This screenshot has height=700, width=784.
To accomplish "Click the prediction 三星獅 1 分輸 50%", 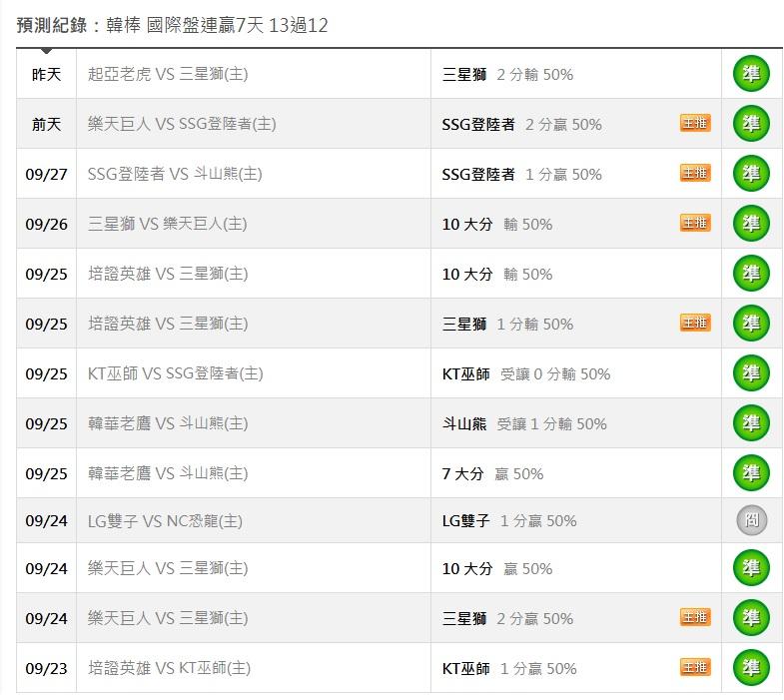I will pos(507,324).
